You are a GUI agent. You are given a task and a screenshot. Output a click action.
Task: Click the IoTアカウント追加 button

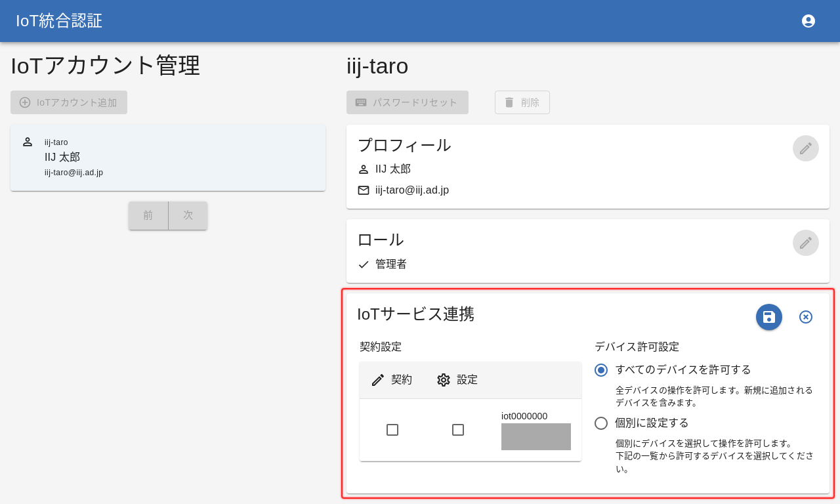click(69, 102)
